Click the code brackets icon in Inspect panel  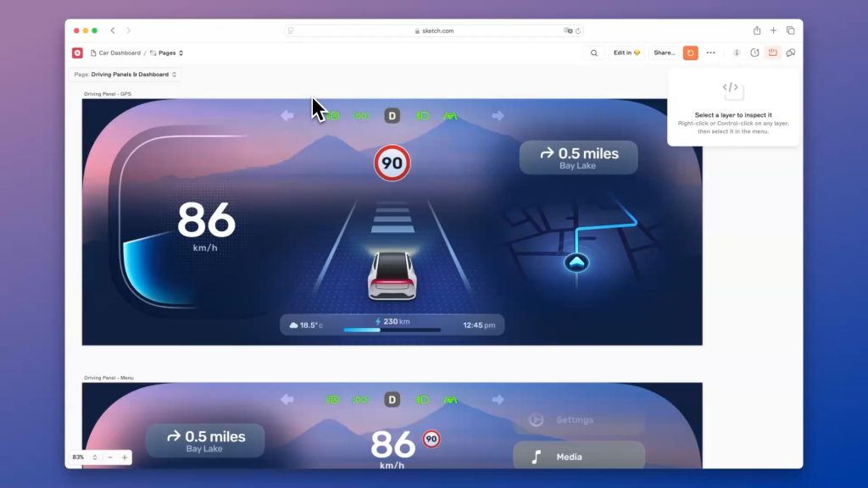coord(733,90)
